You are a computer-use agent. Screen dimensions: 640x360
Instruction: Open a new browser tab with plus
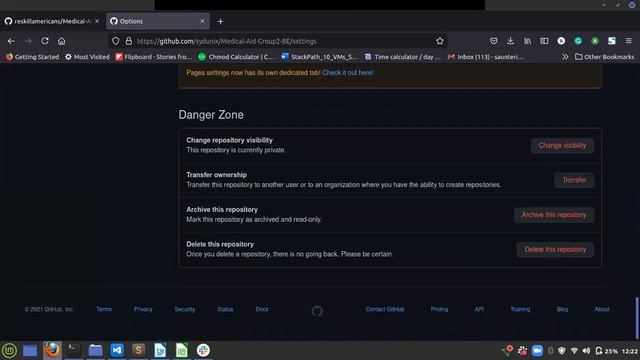click(x=220, y=21)
